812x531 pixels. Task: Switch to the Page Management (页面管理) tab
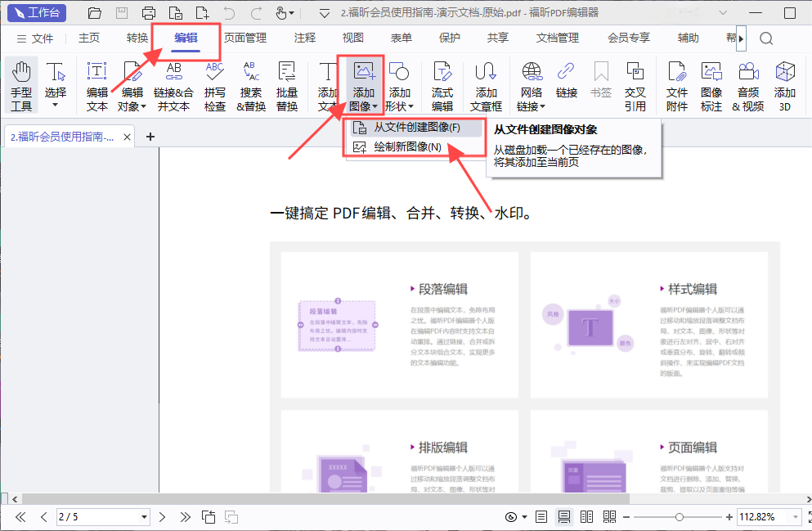point(245,38)
